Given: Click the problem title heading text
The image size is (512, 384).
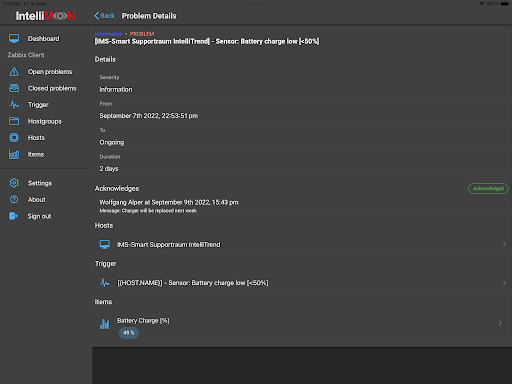Looking at the screenshot, I should 207,41.
